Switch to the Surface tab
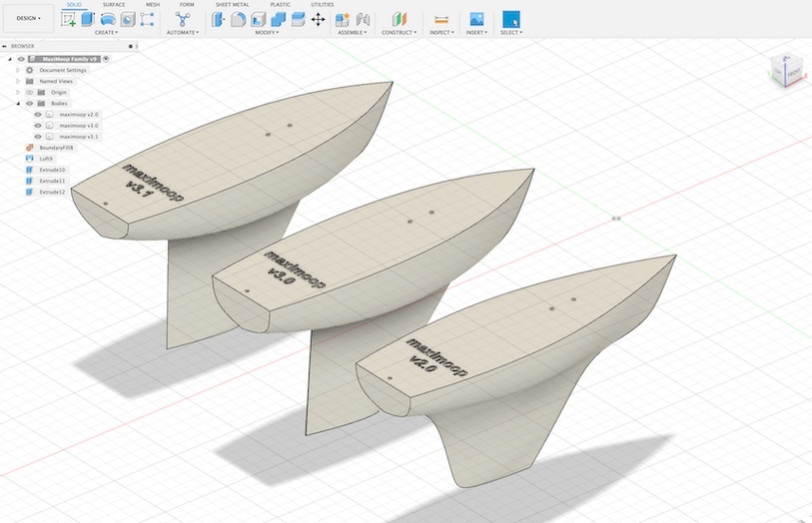The width and height of the screenshot is (812, 523). point(114,4)
